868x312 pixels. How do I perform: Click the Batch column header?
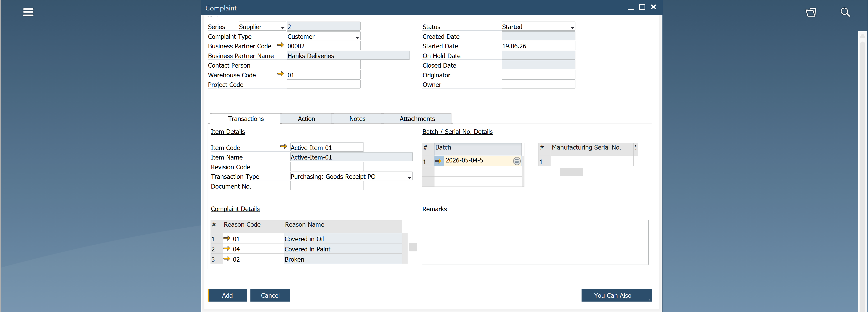tap(478, 149)
